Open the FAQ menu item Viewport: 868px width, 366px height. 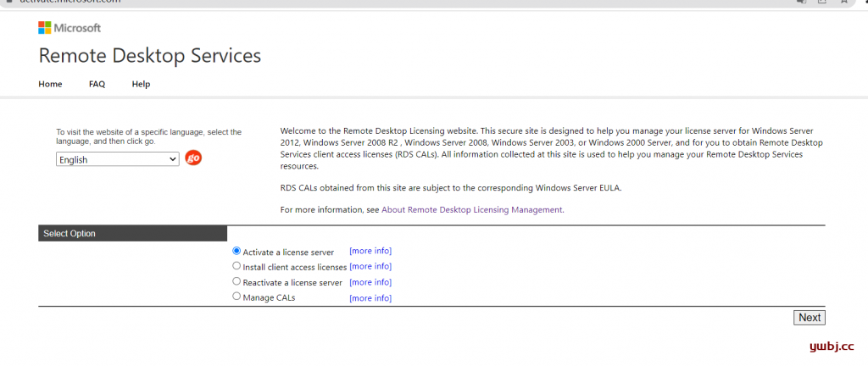click(97, 84)
